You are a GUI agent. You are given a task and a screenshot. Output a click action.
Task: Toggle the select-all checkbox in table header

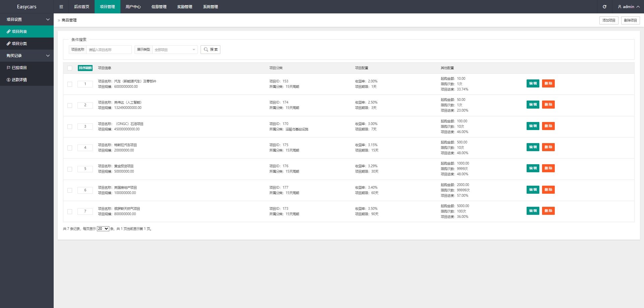(70, 68)
